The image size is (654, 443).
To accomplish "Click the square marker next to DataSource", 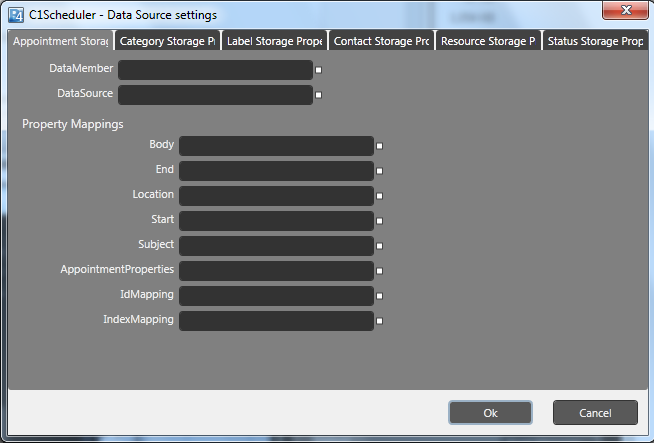I will click(318, 96).
